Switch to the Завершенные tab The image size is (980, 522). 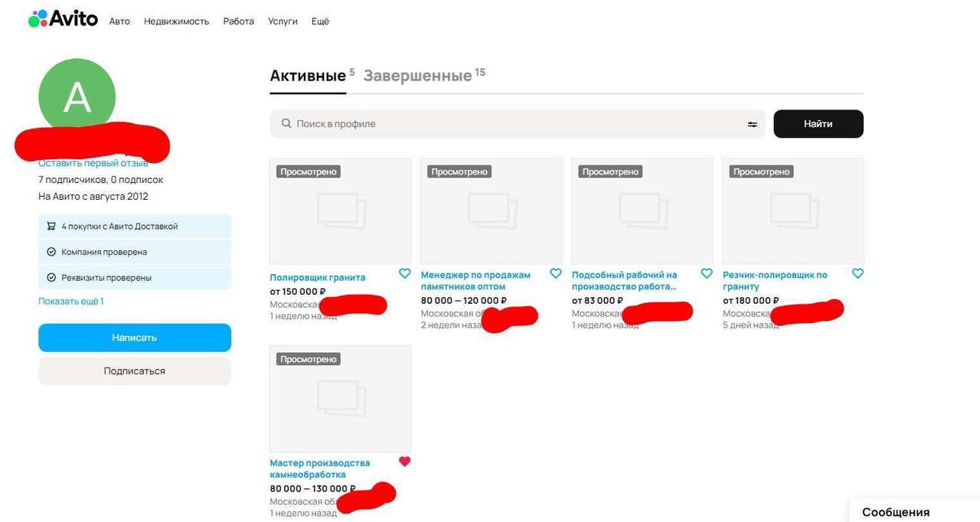click(x=417, y=76)
